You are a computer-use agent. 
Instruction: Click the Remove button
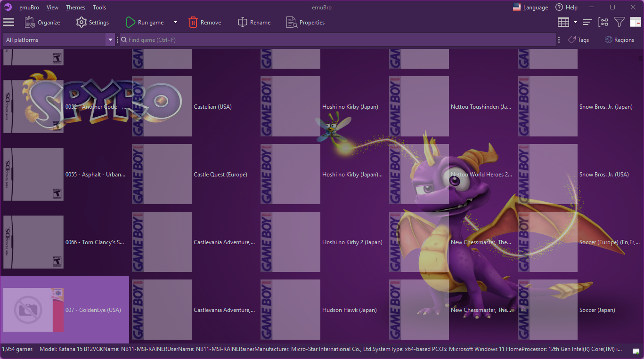(x=204, y=22)
